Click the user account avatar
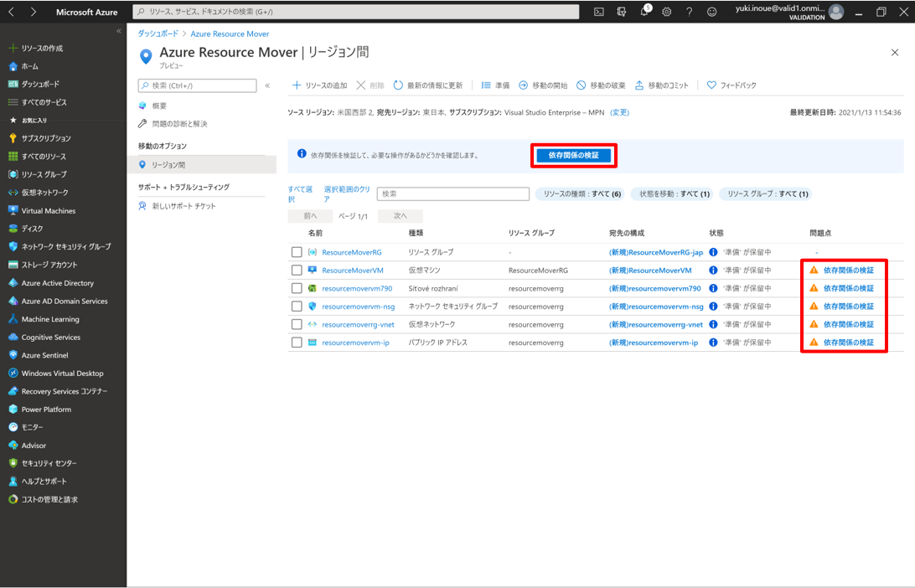Screen dimensions: 915x588 [836, 12]
